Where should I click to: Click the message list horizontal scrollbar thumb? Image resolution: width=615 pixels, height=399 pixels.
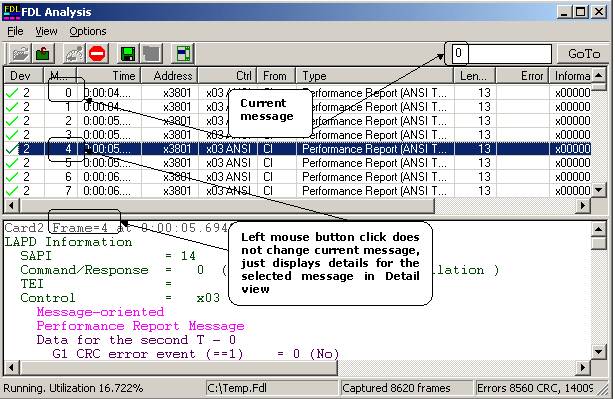(x=227, y=205)
